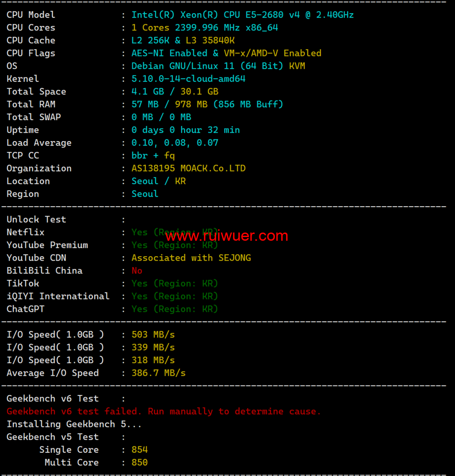Click the ChatGPT unlock result

(175, 309)
